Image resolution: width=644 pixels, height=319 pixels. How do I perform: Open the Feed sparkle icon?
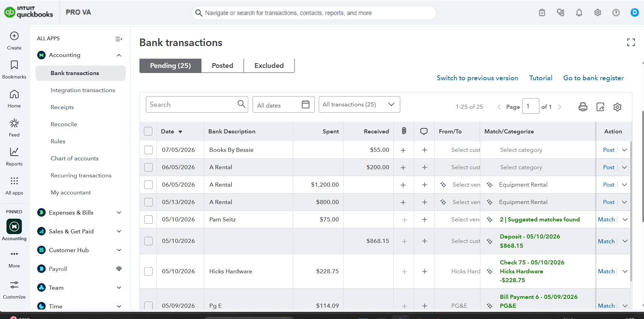[x=14, y=123]
